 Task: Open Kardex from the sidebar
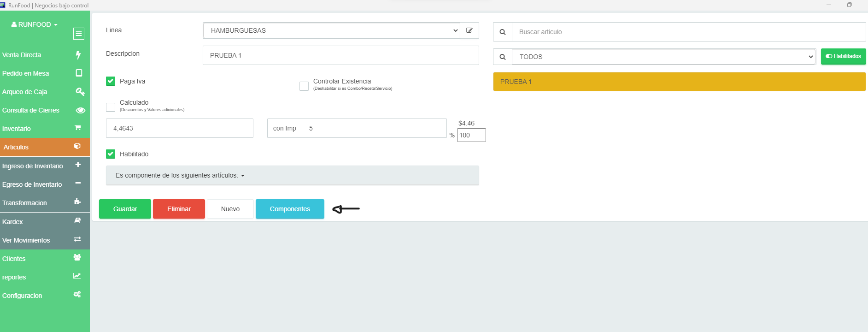(13, 222)
